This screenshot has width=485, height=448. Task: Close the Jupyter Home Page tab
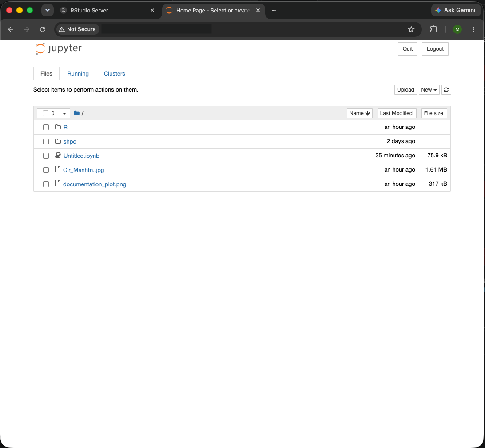tap(258, 10)
